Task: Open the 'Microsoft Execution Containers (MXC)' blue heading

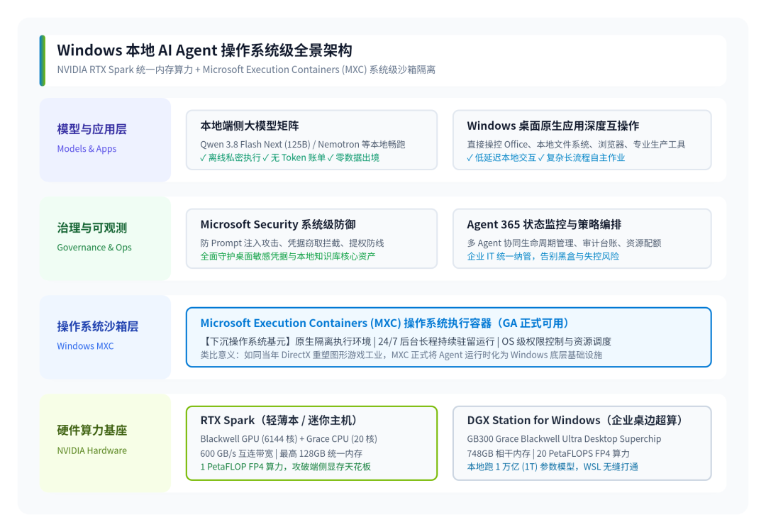Action: [x=385, y=323]
